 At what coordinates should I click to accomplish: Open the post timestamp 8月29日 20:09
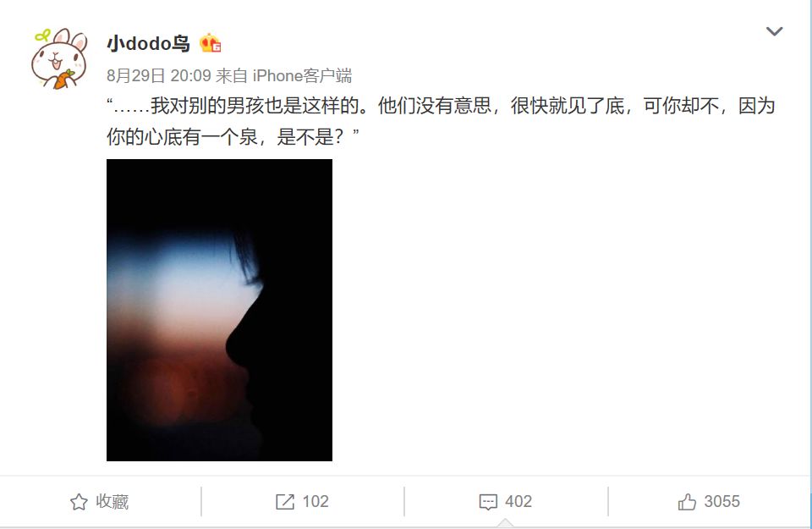pyautogui.click(x=159, y=75)
